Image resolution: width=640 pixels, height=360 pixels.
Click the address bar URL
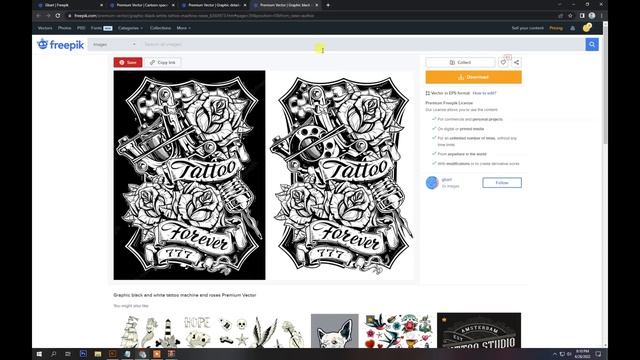point(194,16)
